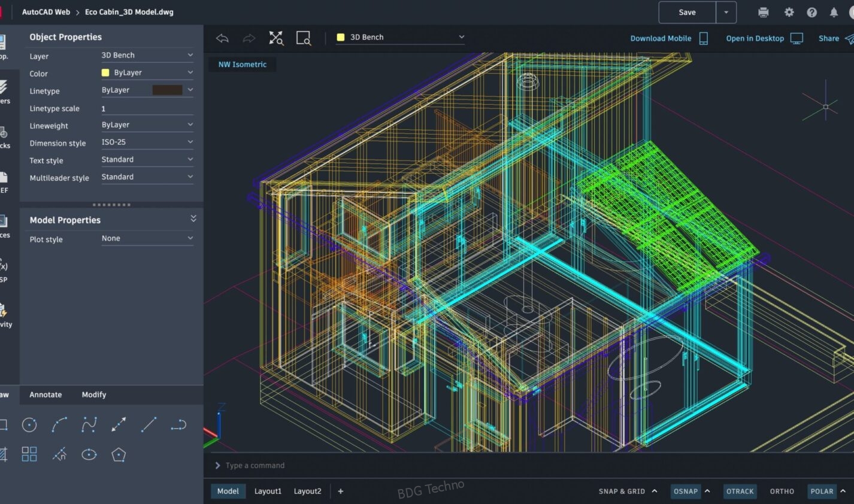Select the Line draw tool
Viewport: 854px width, 504px height.
click(149, 425)
